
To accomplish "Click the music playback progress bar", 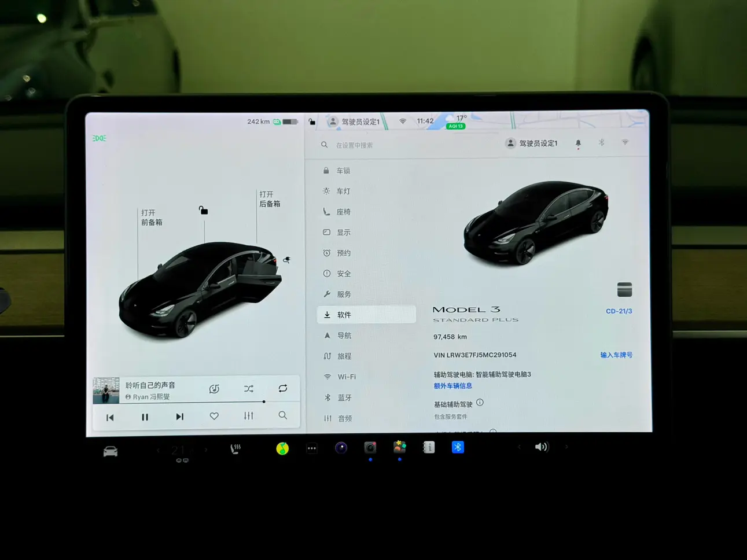I will [x=196, y=401].
